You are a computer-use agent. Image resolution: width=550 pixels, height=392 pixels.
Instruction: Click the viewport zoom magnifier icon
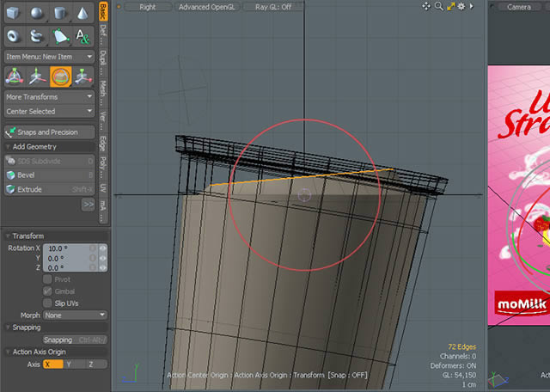point(438,6)
